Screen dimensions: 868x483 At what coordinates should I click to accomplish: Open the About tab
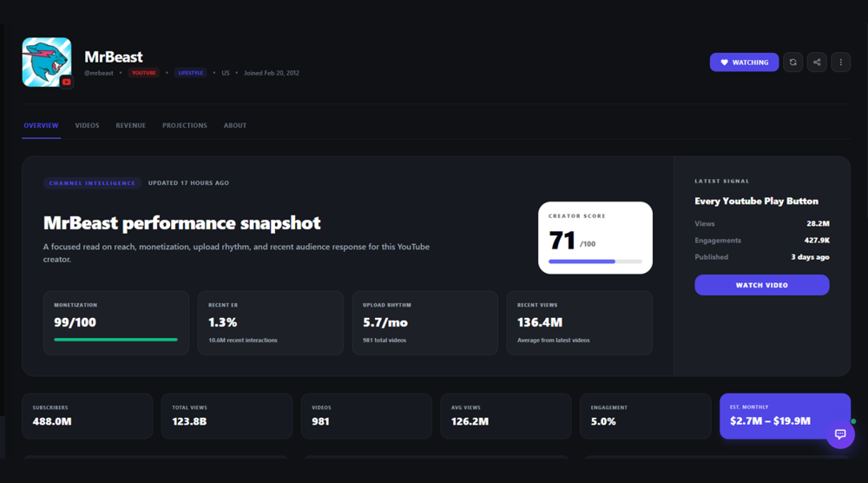(x=234, y=126)
